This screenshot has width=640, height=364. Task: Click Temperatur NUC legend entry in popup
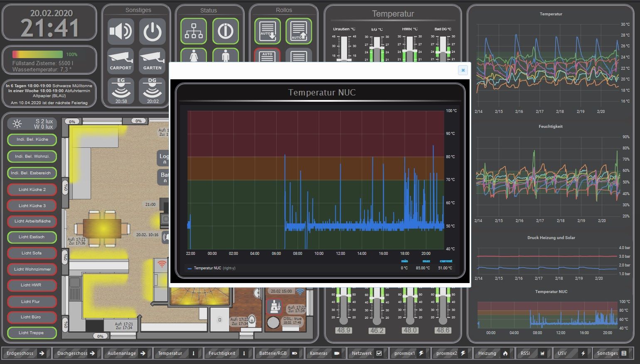tap(212, 268)
